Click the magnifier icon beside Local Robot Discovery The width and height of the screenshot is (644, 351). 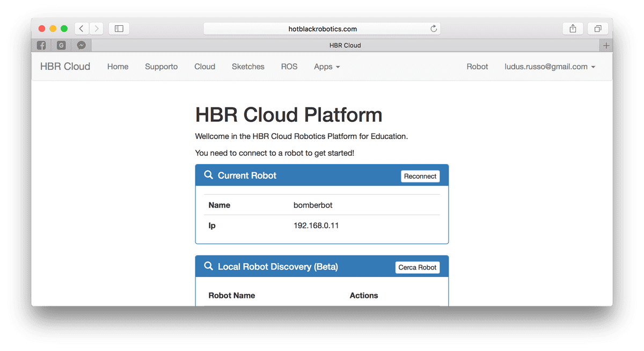point(209,266)
